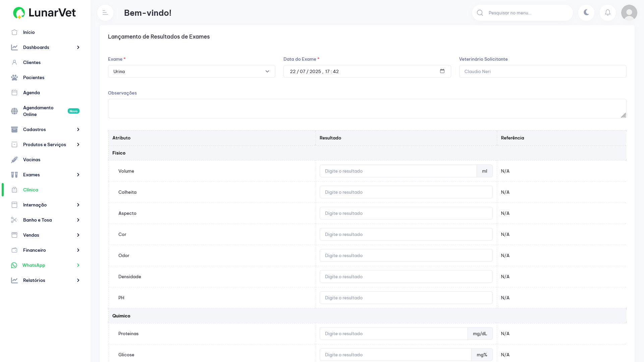Viewport: 644px width, 362px height.
Task: Open user avatar profile menu
Action: click(x=629, y=13)
